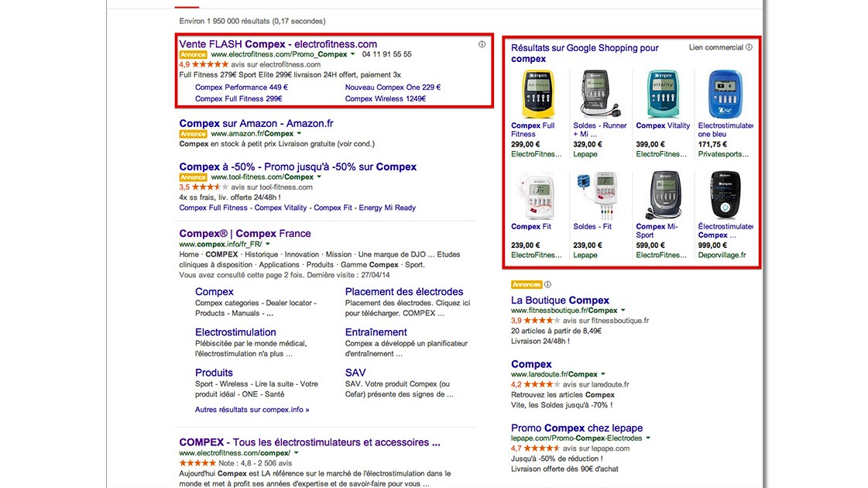The height and width of the screenshot is (488, 868).
Task: Click Compex Fit sitelink in tool-fitness ad
Action: (x=333, y=208)
